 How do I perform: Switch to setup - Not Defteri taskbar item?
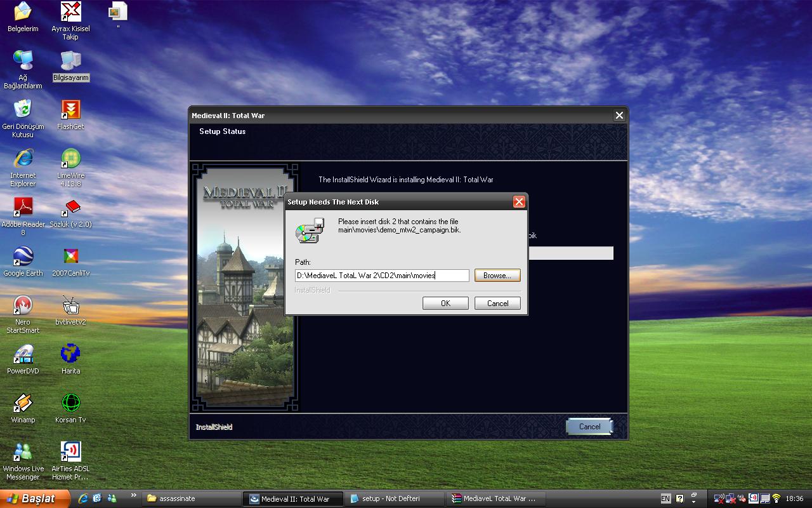[395, 498]
